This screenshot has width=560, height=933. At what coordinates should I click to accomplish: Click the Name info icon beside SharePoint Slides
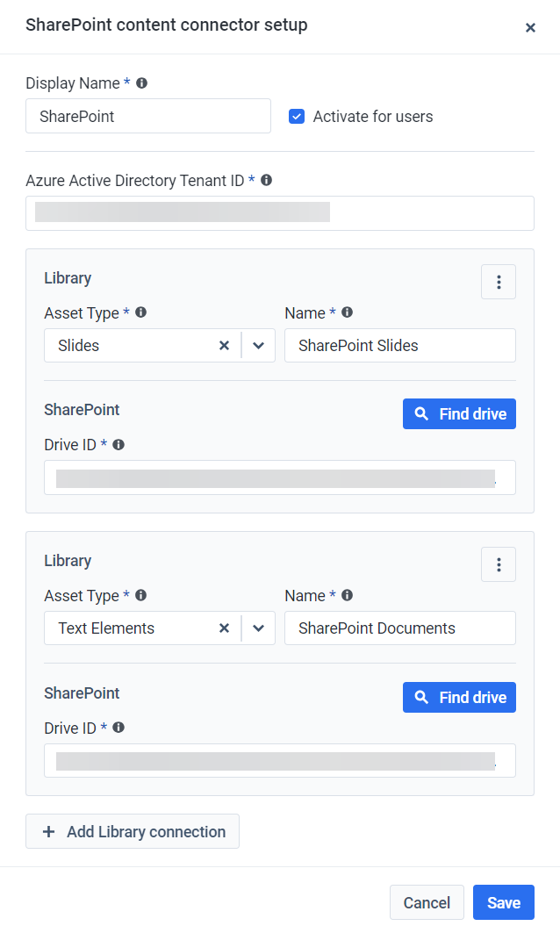point(348,312)
